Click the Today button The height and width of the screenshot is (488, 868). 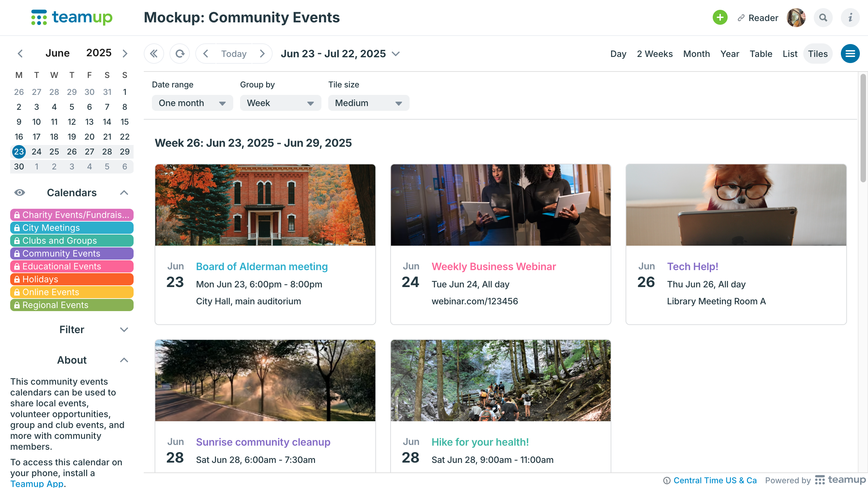pos(234,54)
